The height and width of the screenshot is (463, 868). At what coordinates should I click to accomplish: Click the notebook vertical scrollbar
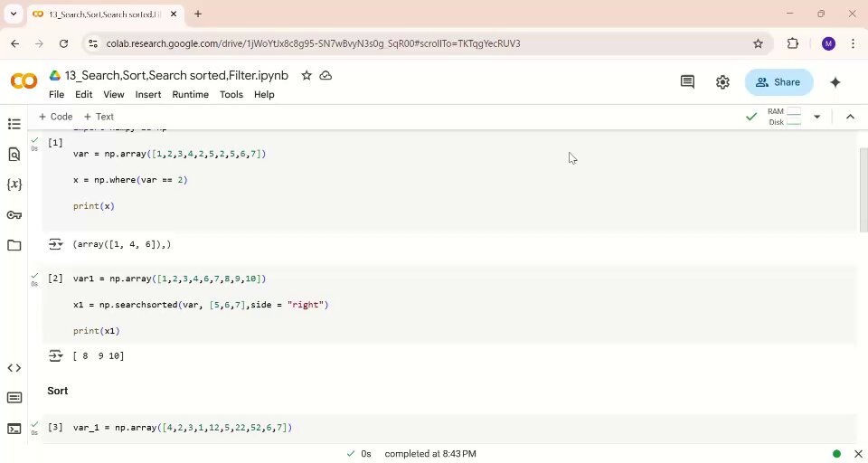863,190
